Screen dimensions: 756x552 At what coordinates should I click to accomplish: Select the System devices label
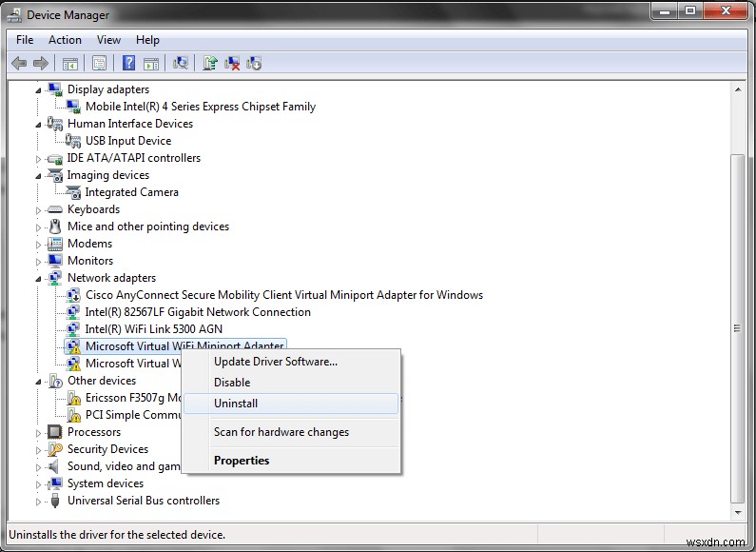(106, 483)
